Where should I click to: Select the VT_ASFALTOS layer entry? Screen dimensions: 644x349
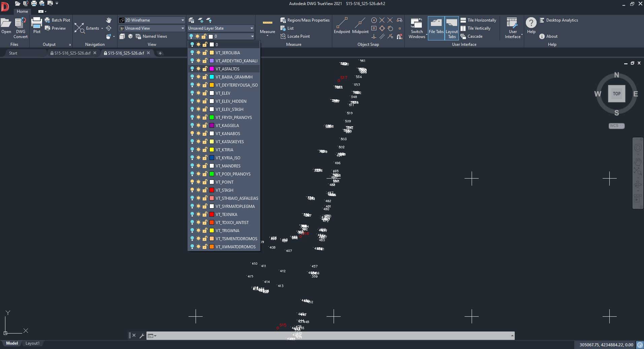(228, 69)
